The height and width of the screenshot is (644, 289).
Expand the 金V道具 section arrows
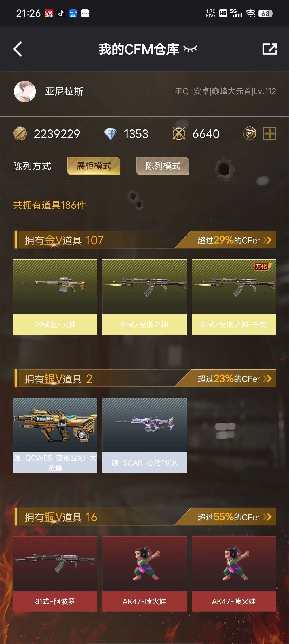tap(267, 240)
